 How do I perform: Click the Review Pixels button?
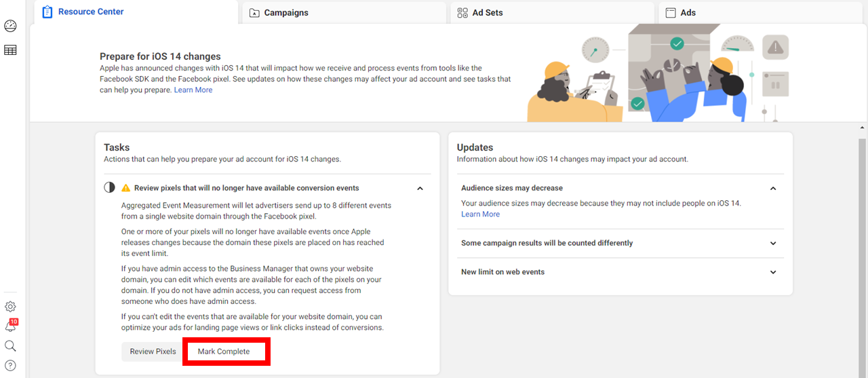153,352
